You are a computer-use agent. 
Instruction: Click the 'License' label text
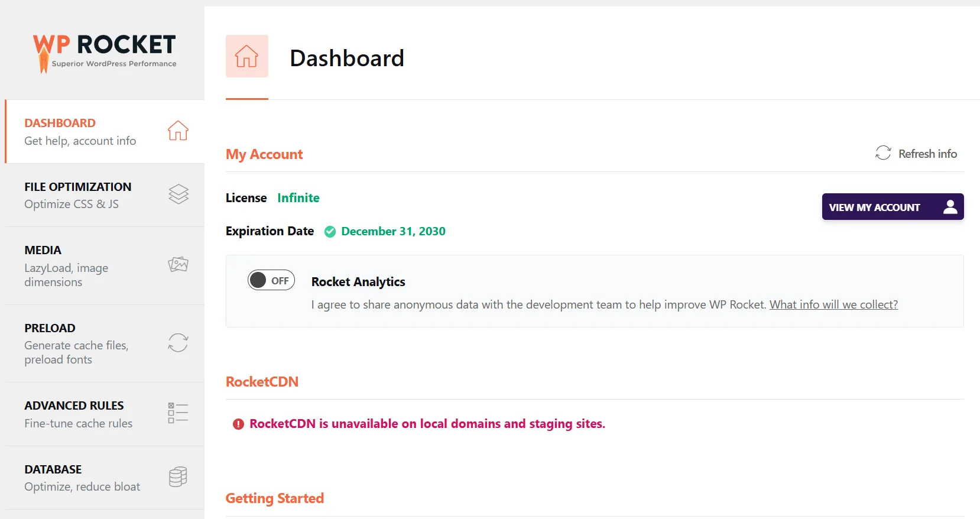[x=246, y=198]
